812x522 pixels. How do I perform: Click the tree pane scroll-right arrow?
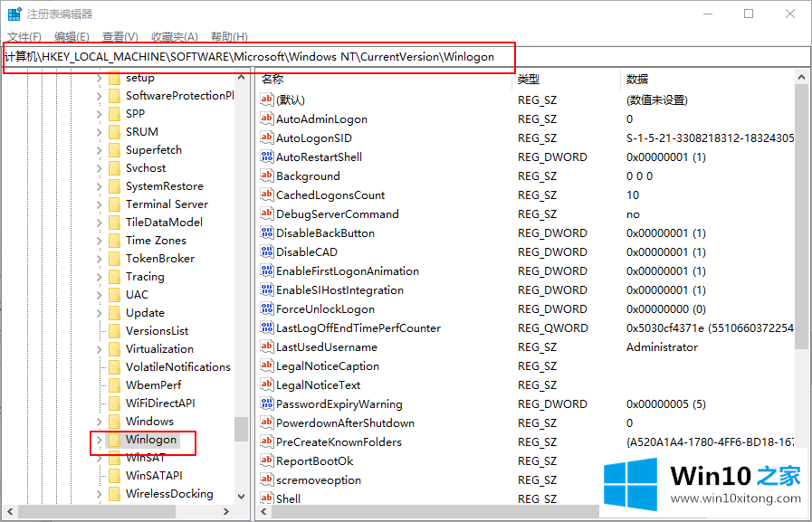[x=225, y=512]
